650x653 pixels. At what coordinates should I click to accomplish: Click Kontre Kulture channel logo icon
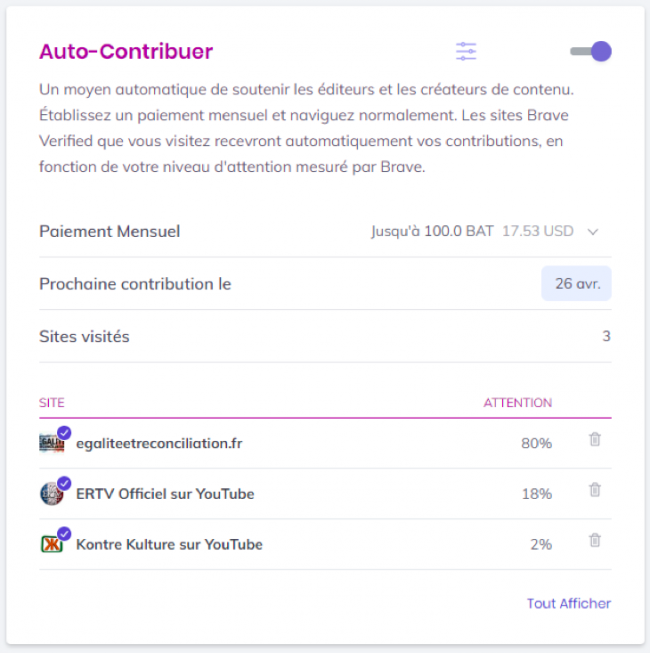[x=51, y=545]
